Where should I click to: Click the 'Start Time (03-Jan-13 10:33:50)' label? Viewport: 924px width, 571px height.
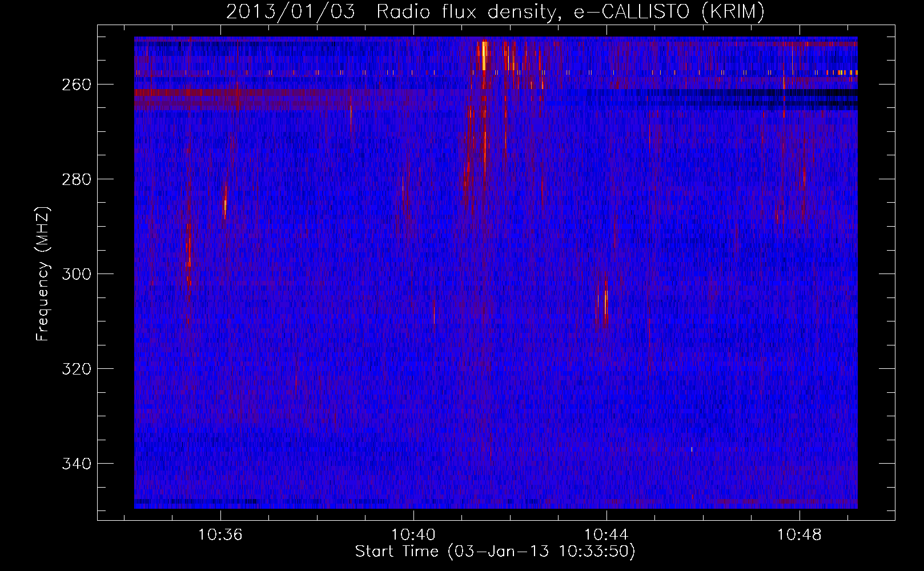495,552
